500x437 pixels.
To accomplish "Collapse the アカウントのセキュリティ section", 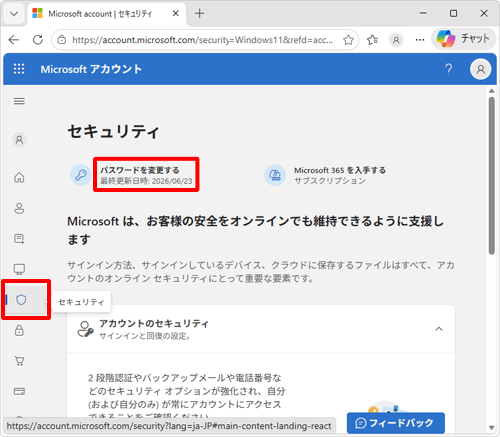I will coord(439,329).
